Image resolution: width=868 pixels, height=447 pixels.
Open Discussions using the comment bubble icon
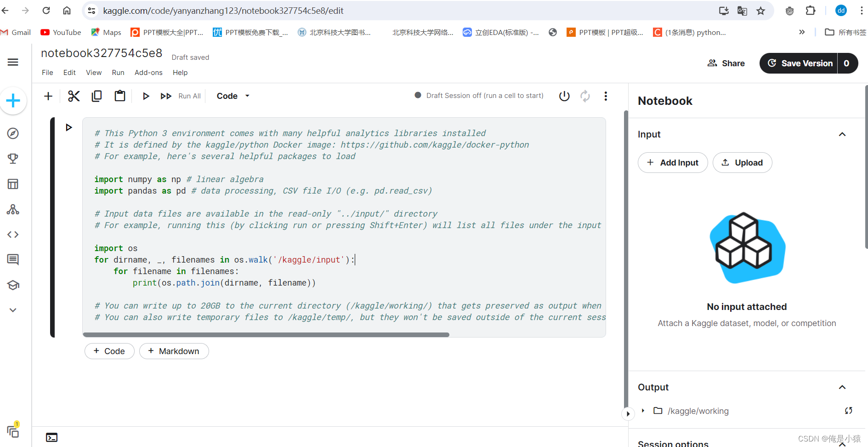click(13, 259)
